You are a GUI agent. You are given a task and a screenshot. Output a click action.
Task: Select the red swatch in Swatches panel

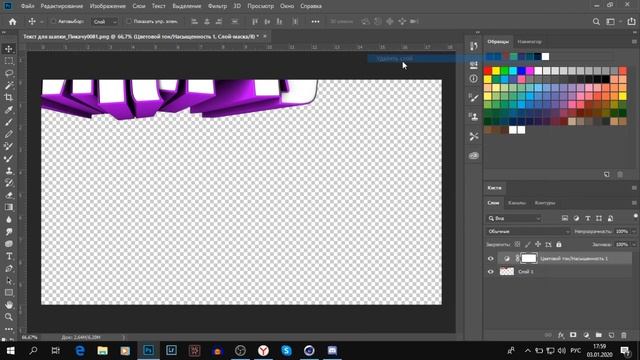pos(488,71)
